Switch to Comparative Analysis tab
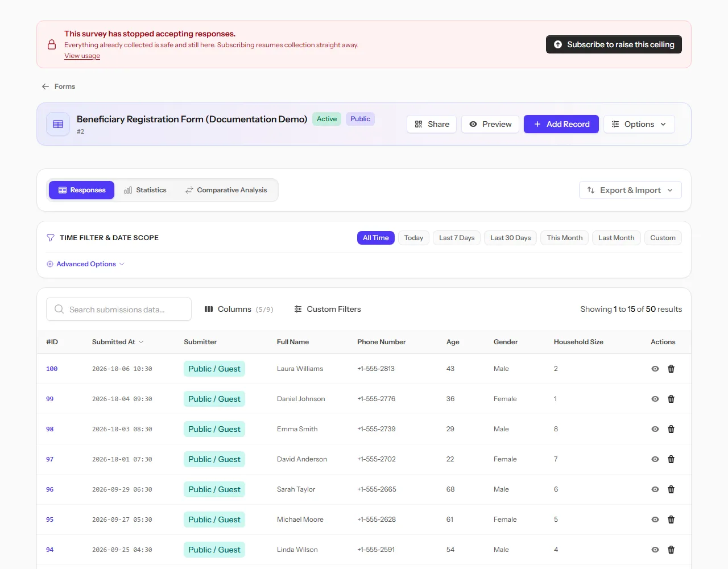728x569 pixels. point(226,190)
